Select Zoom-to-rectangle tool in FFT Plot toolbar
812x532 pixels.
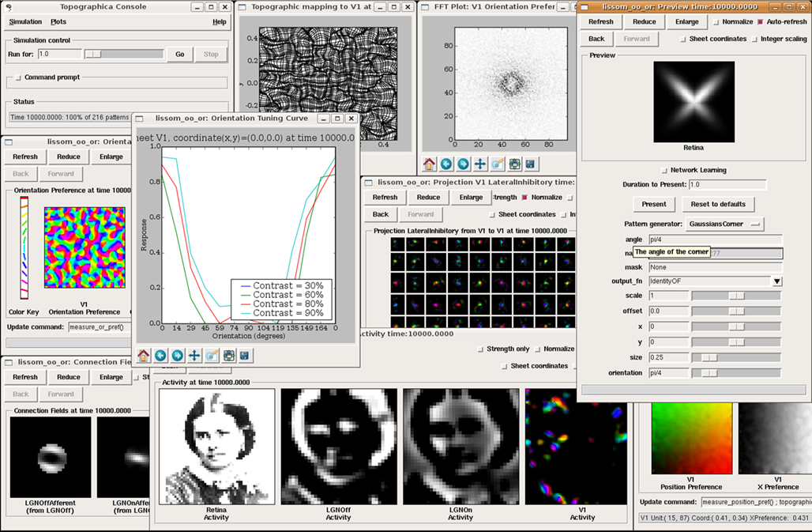pyautogui.click(x=498, y=164)
